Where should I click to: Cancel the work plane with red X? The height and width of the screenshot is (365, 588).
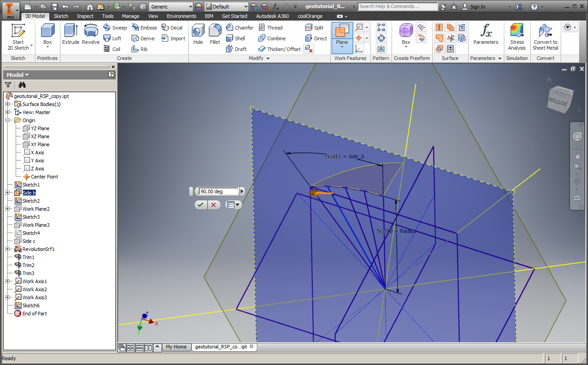(x=213, y=205)
